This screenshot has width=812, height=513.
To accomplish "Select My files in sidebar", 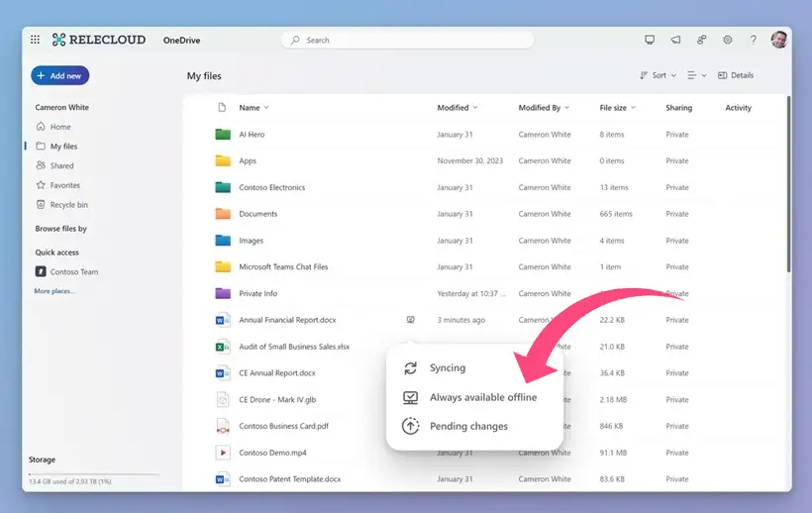I will [x=57, y=146].
